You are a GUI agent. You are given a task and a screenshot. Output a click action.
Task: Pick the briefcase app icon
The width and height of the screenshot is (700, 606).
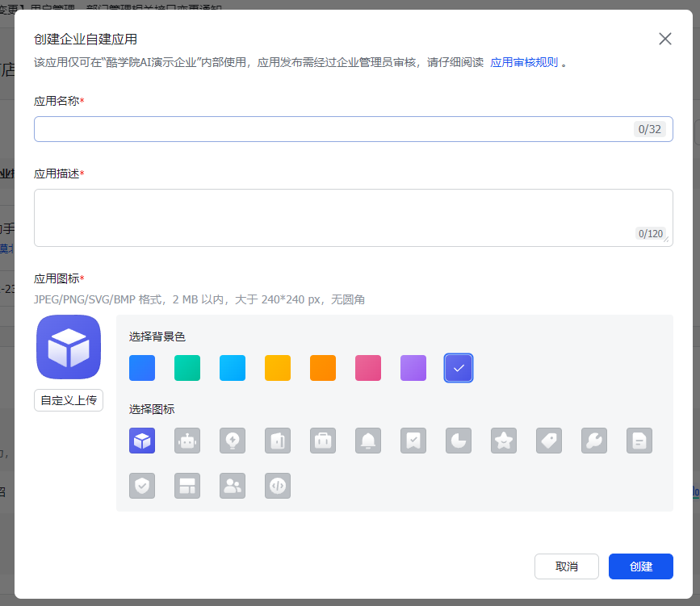click(x=323, y=441)
